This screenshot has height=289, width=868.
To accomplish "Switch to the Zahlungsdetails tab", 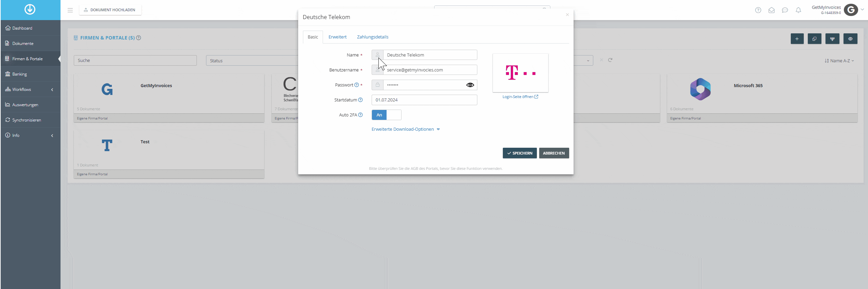I will (x=373, y=37).
